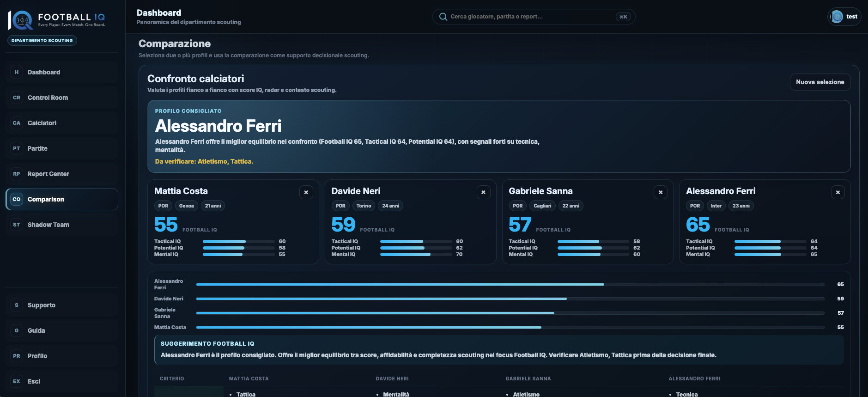Click the Football IQ logo
Viewport: 868px width, 397px height.
point(56,20)
